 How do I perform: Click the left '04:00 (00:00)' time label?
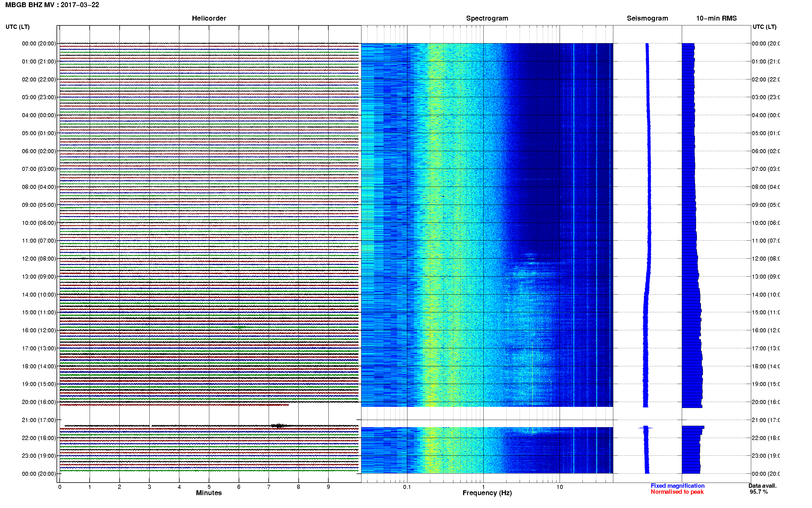[x=39, y=115]
